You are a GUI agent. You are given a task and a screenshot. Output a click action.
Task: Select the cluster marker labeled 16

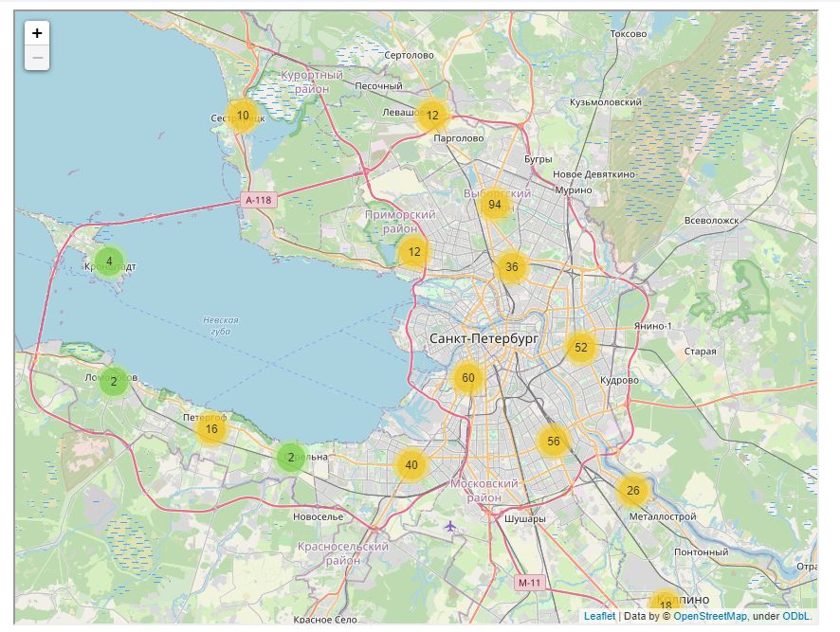tap(211, 429)
